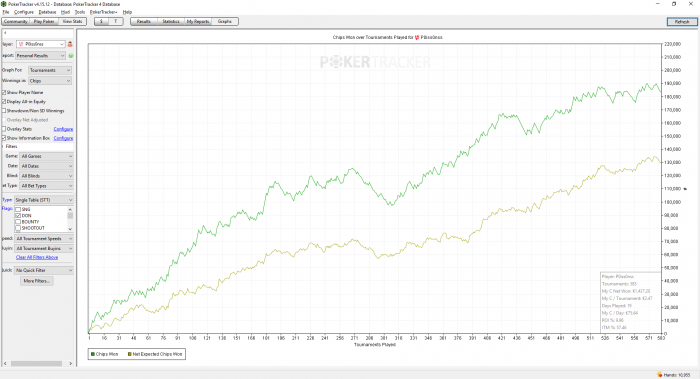Click the PokerTracker app icon in title bar
This screenshot has width=700, height=379.
pos(4,4)
